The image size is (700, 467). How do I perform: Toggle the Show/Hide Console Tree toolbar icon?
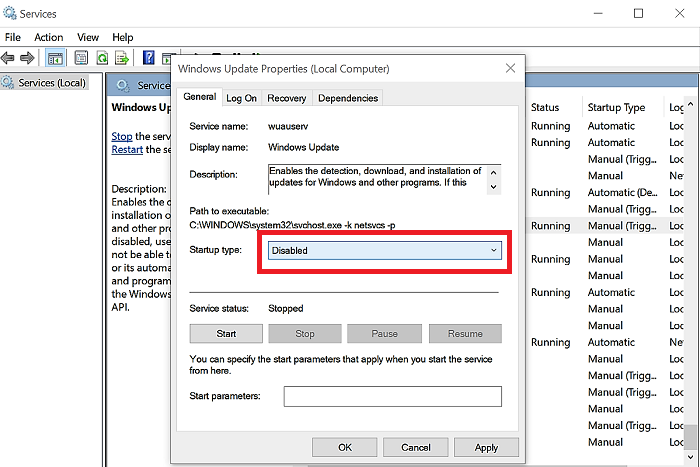tap(55, 58)
